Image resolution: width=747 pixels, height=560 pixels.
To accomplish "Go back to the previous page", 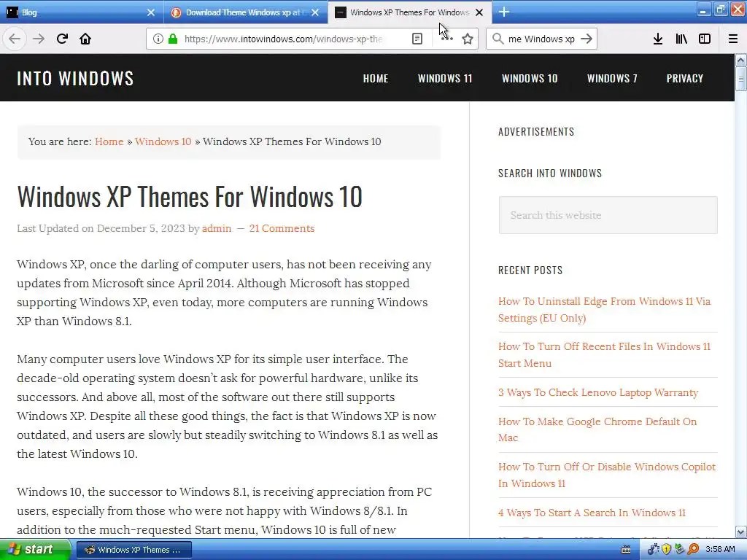I will [x=15, y=39].
